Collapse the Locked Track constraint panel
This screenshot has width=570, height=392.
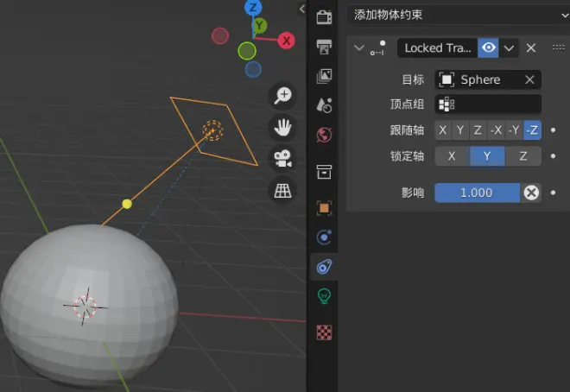click(359, 48)
